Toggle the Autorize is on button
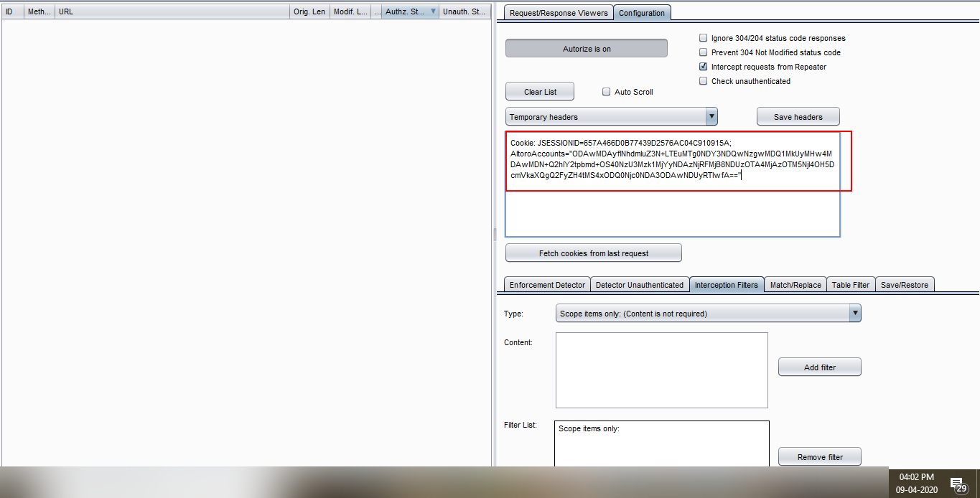 [587, 49]
